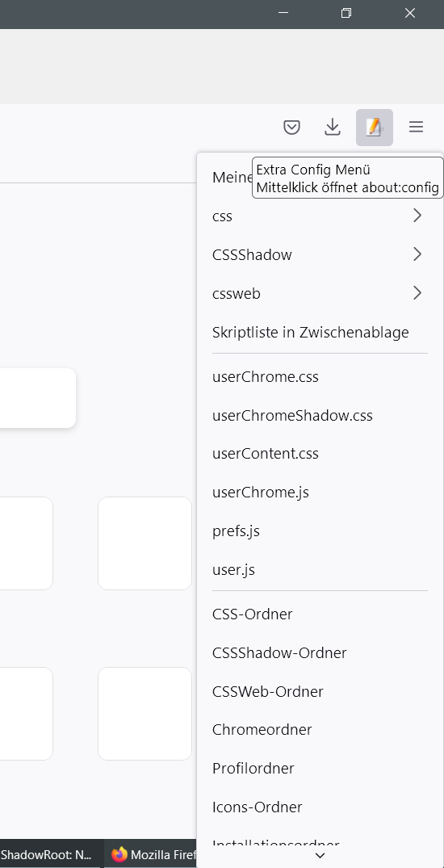Expand the cssweb submenu chevron
Screen dimensions: 444x868
[x=417, y=293]
